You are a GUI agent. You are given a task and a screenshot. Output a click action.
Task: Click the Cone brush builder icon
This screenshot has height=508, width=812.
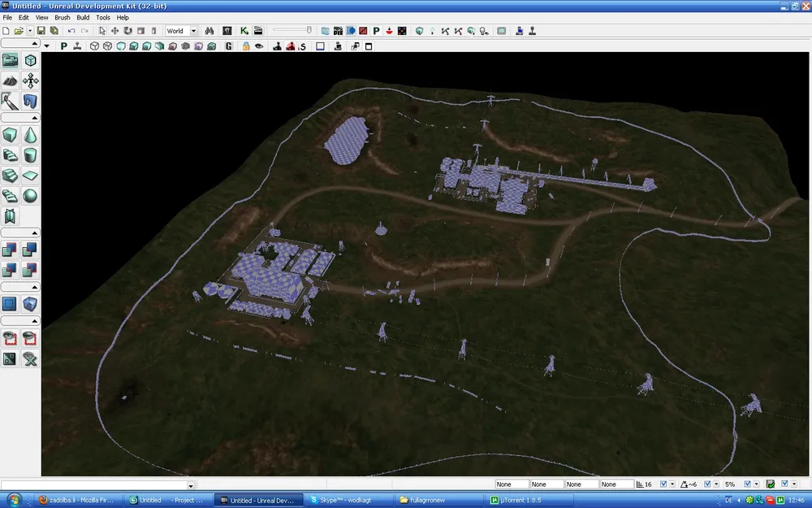[x=30, y=134]
